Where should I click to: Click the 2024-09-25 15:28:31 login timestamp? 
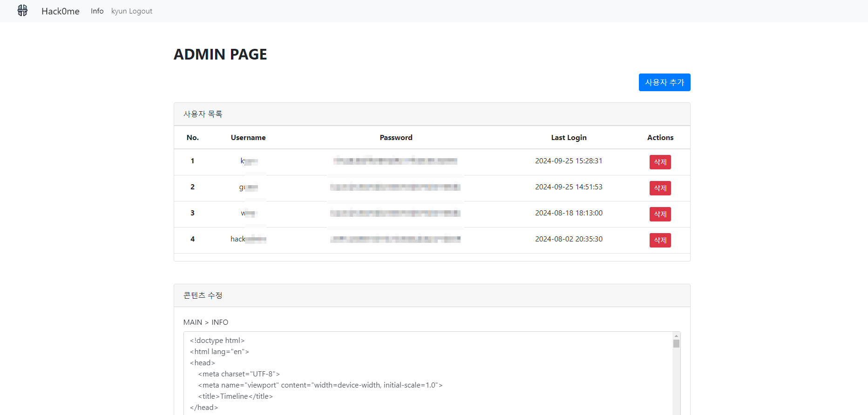(569, 161)
